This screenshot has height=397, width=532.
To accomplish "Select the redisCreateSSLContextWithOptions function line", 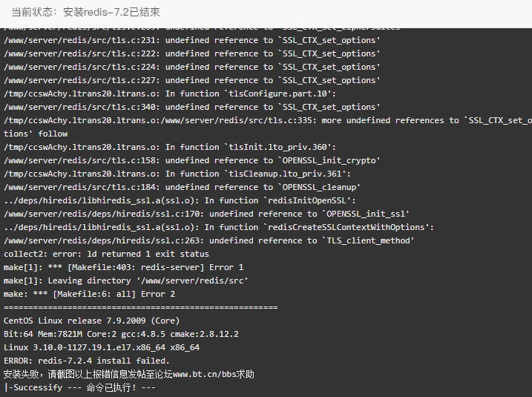I will [x=219, y=227].
